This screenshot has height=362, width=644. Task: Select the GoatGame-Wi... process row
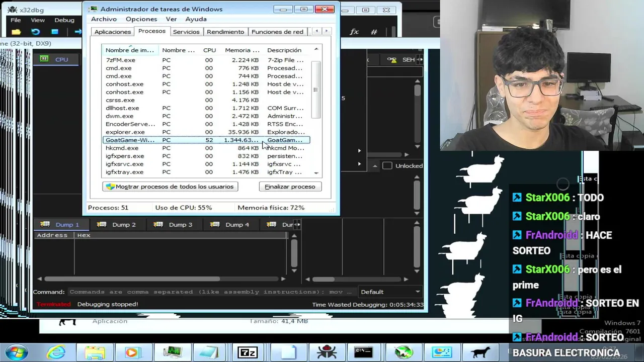pos(206,140)
